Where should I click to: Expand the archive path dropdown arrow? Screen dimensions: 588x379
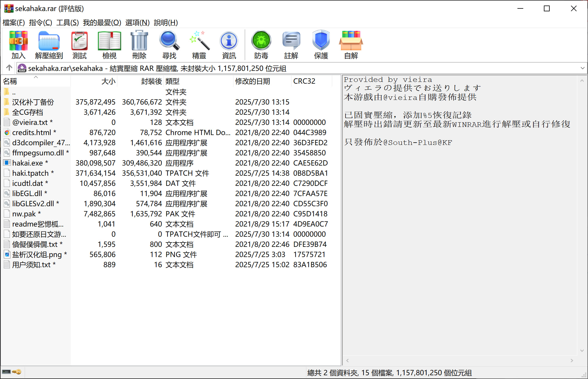582,68
